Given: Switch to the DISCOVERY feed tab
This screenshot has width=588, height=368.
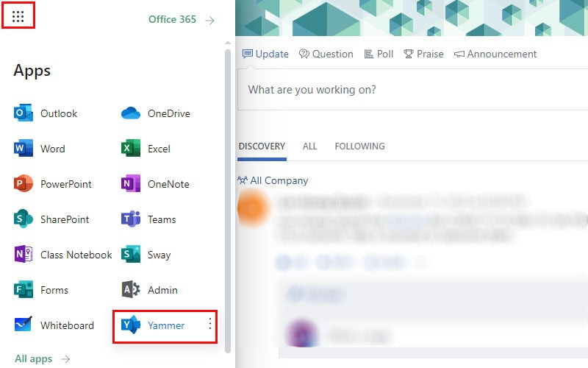Looking at the screenshot, I should click(262, 146).
